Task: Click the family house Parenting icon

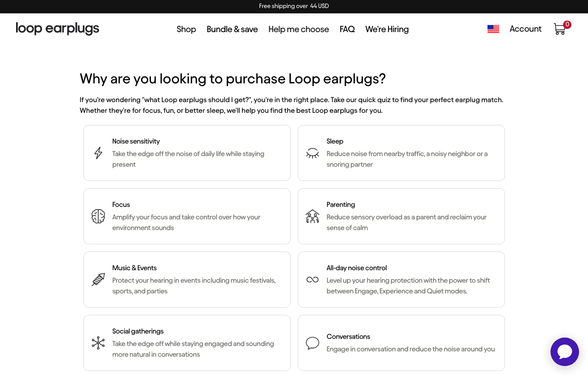Action: [313, 216]
